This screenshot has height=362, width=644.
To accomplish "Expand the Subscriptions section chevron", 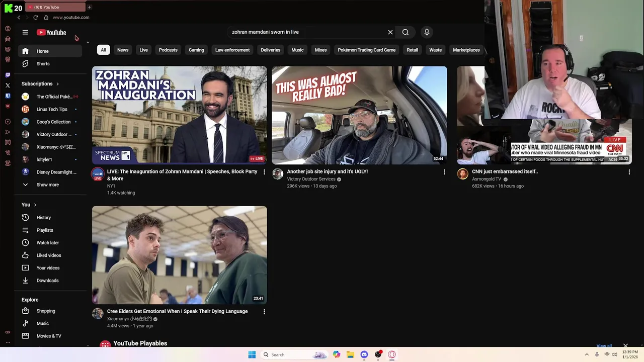I will pyautogui.click(x=57, y=84).
